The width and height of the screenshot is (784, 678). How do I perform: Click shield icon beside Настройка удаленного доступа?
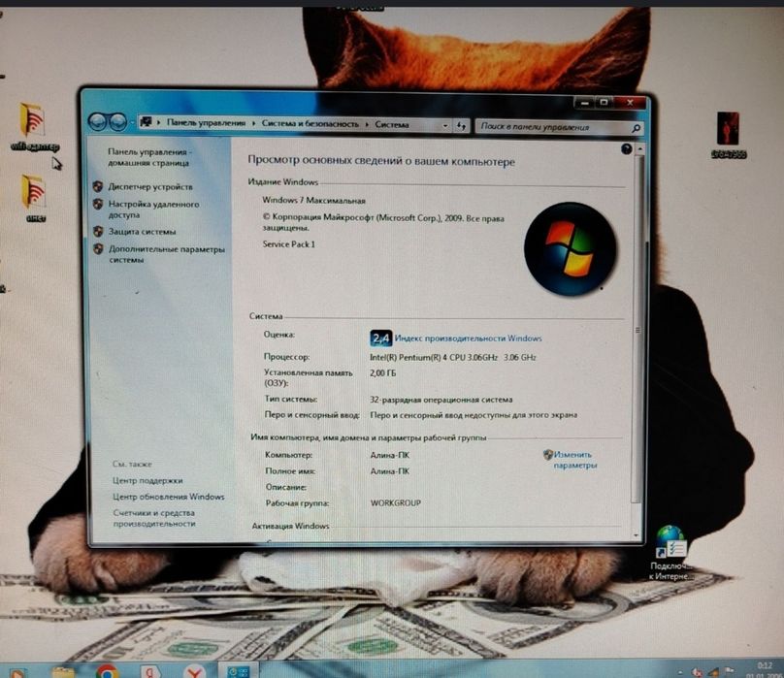click(x=98, y=204)
